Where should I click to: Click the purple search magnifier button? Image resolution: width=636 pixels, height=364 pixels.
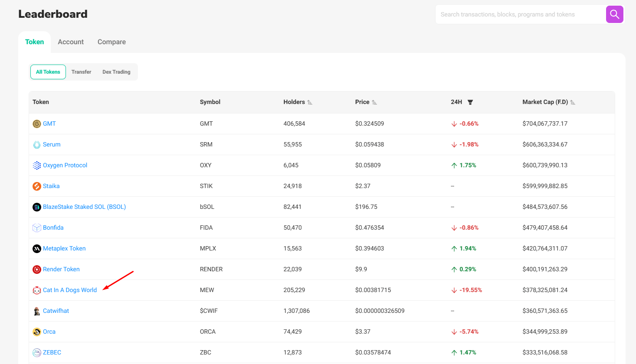[x=614, y=14]
